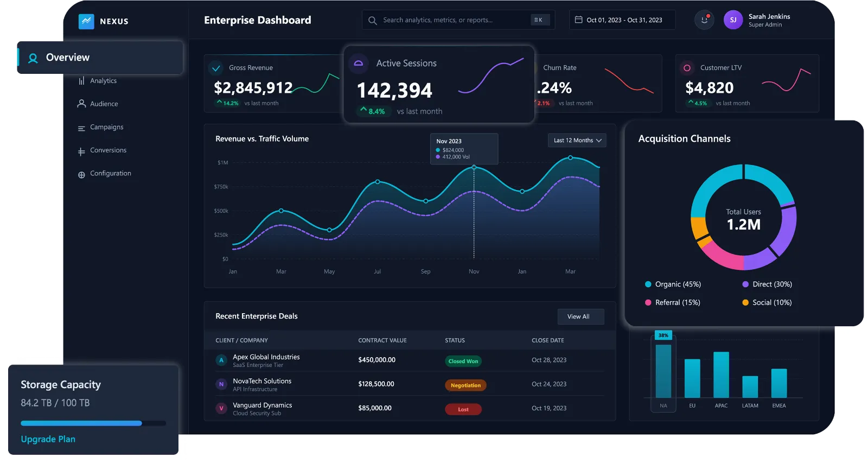The width and height of the screenshot is (868, 463).
Task: Open the notifications bell icon
Action: 704,20
